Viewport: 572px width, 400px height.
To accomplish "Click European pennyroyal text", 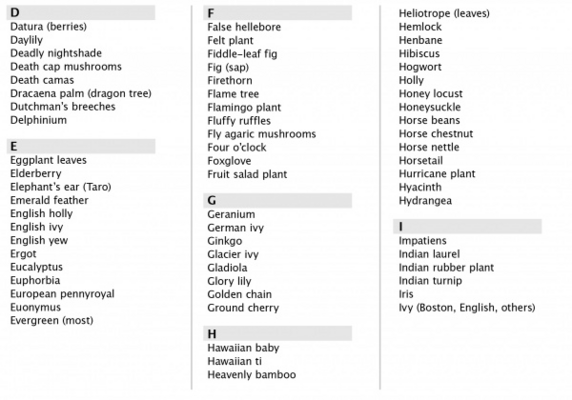I will (62, 294).
